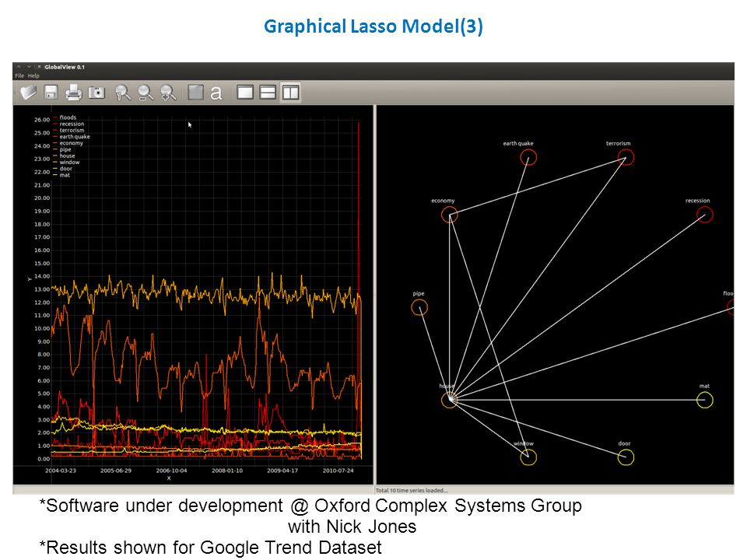Click the '0.00' y-axis value
Image resolution: width=747 pixels, height=560 pixels.
click(x=44, y=459)
